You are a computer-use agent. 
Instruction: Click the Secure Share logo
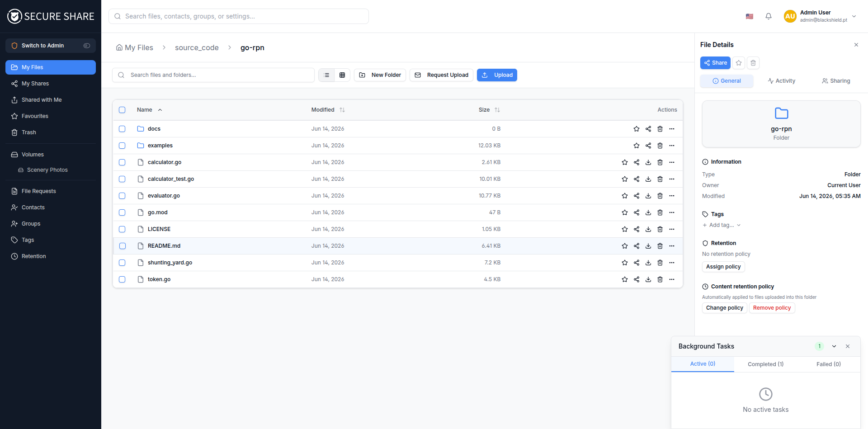pyautogui.click(x=51, y=16)
